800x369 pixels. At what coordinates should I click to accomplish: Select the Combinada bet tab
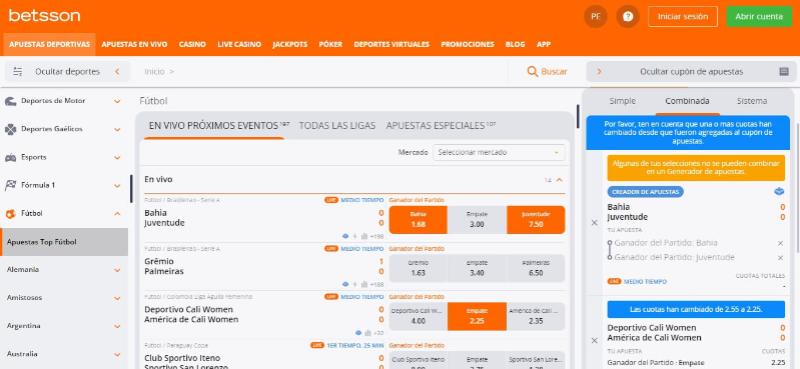click(x=687, y=101)
